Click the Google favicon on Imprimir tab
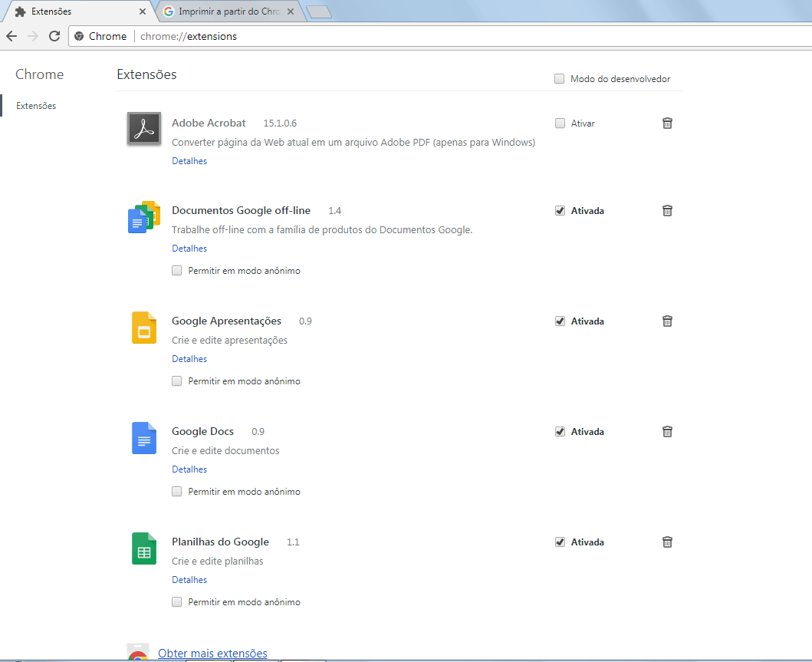 (168, 12)
